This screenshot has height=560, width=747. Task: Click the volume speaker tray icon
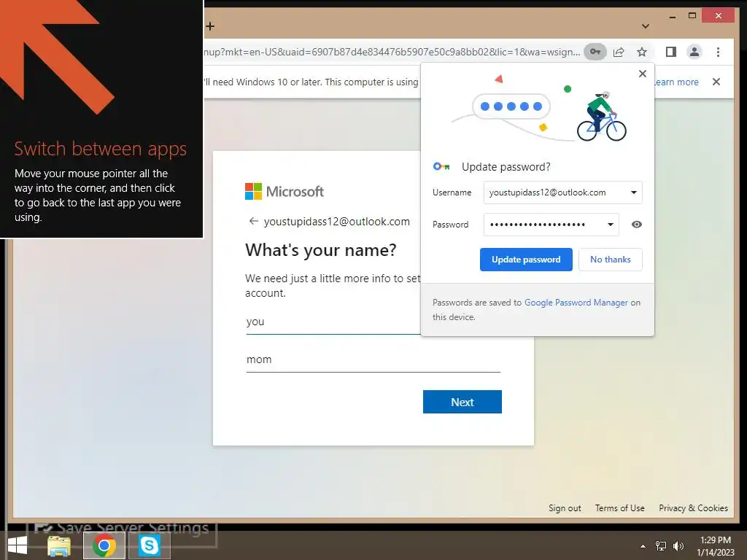click(678, 546)
